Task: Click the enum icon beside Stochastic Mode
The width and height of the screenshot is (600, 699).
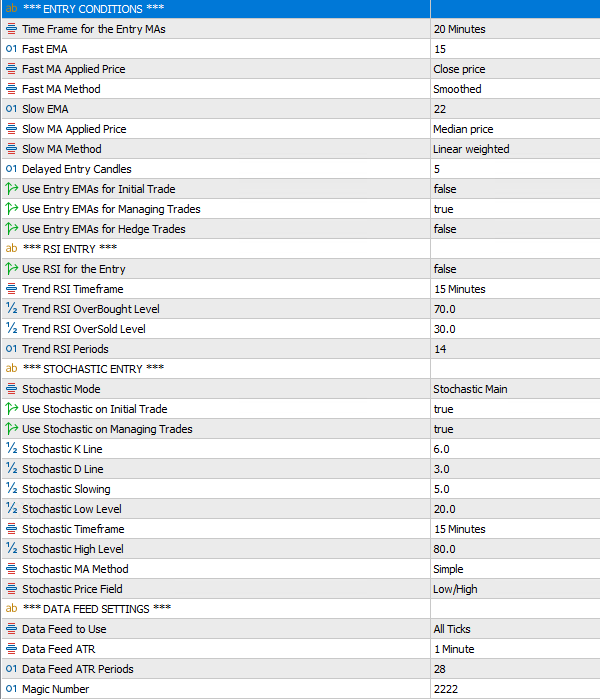Action: 11,389
